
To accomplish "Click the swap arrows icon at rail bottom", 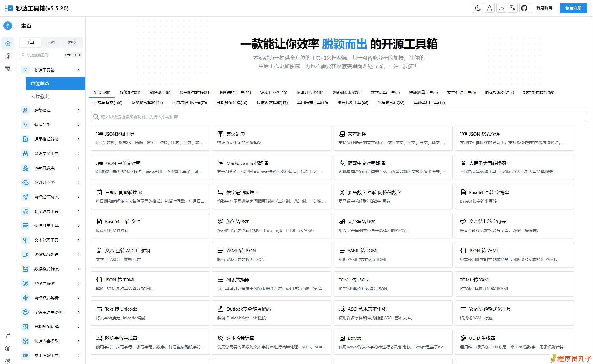I will click(8, 336).
